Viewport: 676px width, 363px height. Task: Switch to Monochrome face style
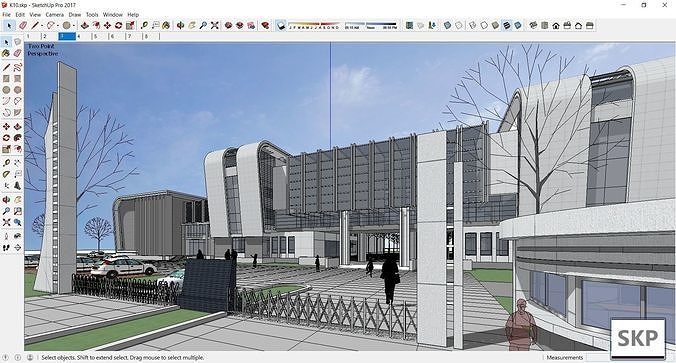[x=518, y=26]
